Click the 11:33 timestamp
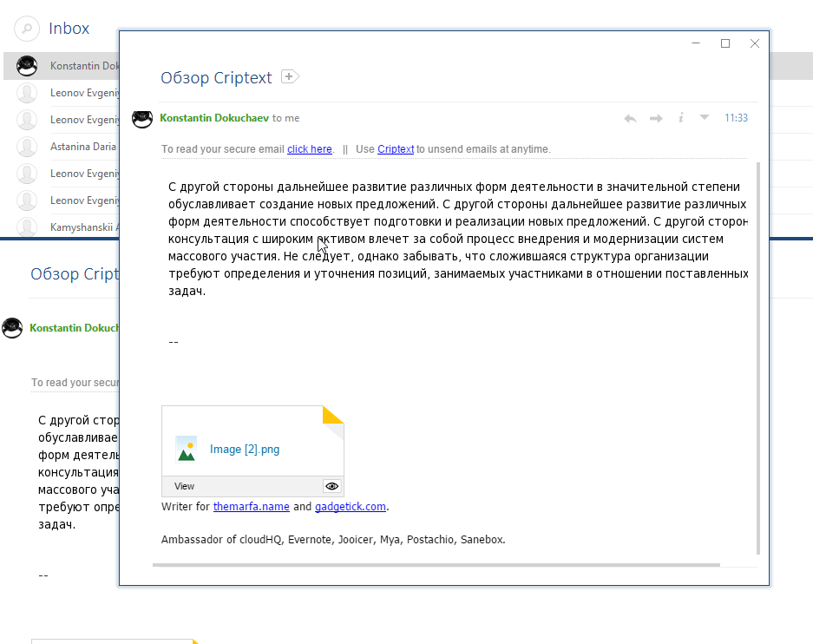Image resolution: width=813 pixels, height=644 pixels. 736,118
